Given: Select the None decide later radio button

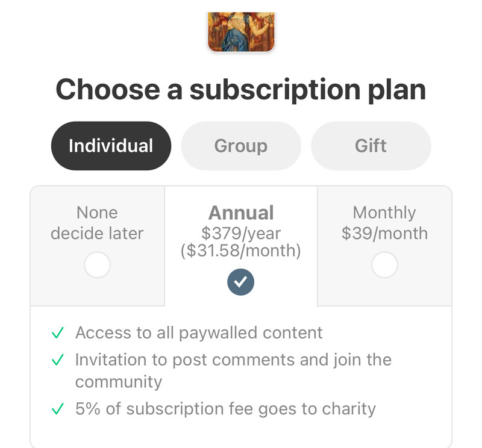Looking at the screenshot, I should click(97, 265).
